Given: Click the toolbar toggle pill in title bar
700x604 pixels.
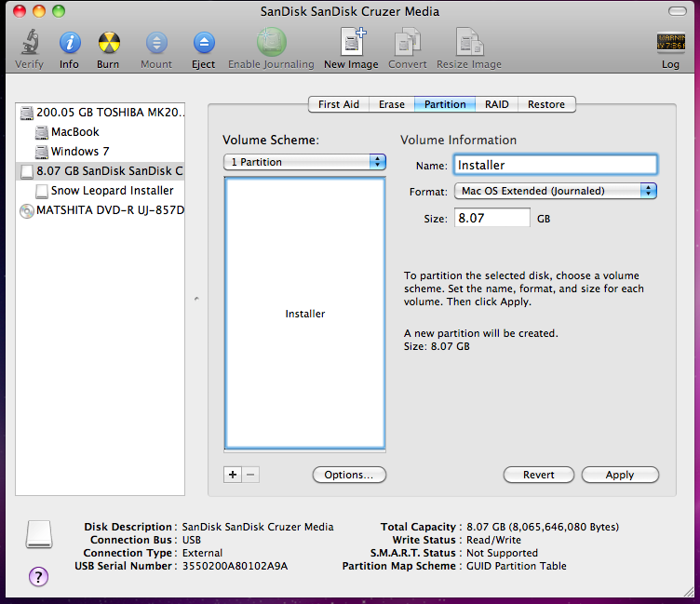Looking at the screenshot, I should pyautogui.click(x=678, y=11).
